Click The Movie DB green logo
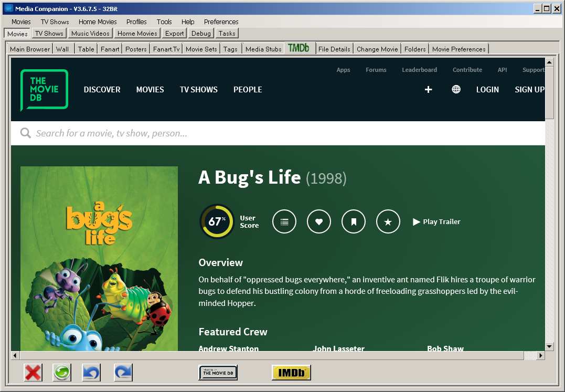This screenshot has height=392, width=565. (x=44, y=89)
